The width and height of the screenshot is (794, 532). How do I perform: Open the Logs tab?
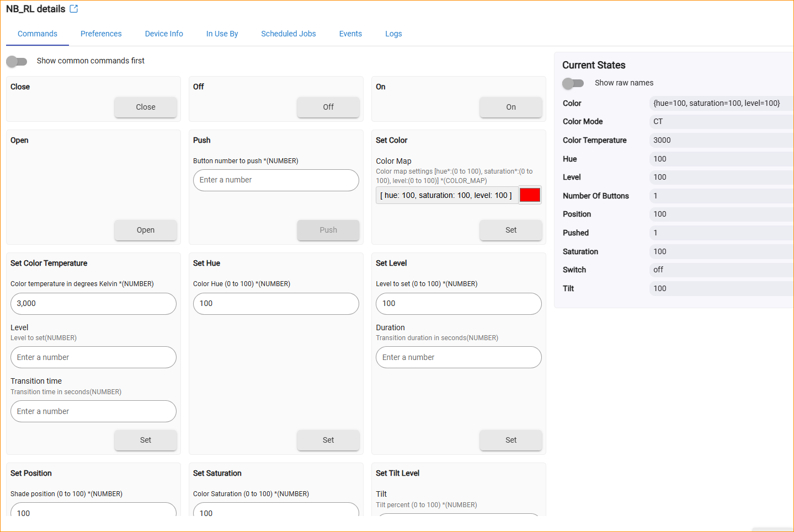393,34
